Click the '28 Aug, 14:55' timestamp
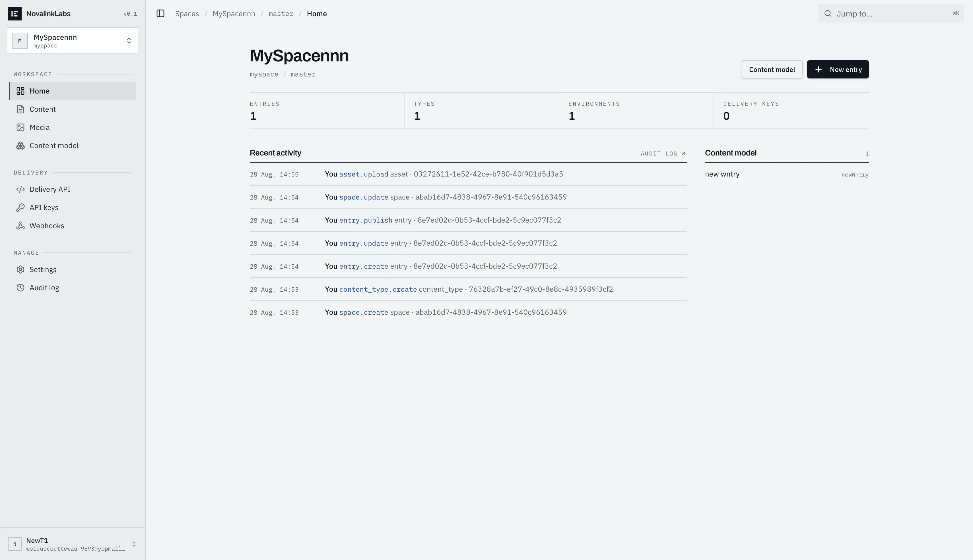 [x=274, y=175]
